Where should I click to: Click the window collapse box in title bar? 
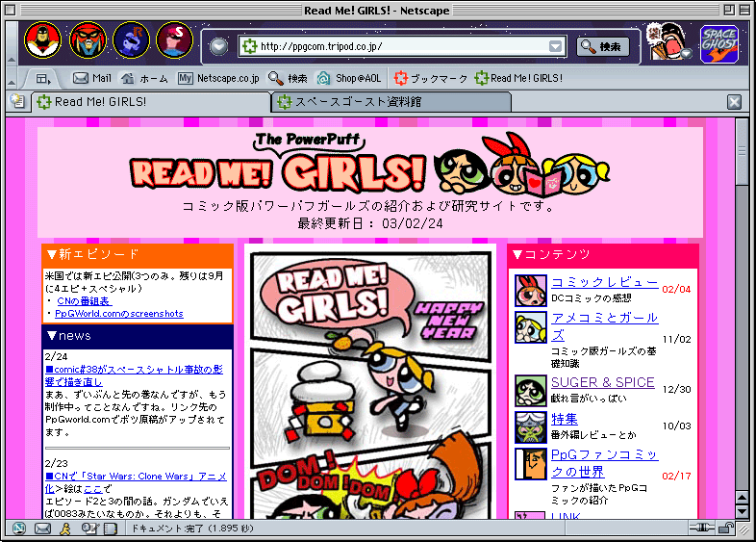click(x=745, y=10)
